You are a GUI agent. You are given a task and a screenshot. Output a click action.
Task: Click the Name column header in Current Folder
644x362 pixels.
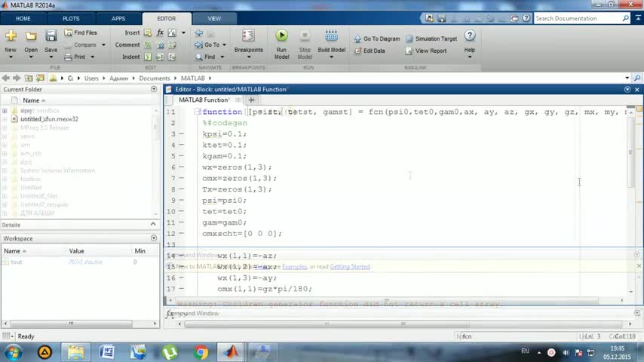click(31, 100)
